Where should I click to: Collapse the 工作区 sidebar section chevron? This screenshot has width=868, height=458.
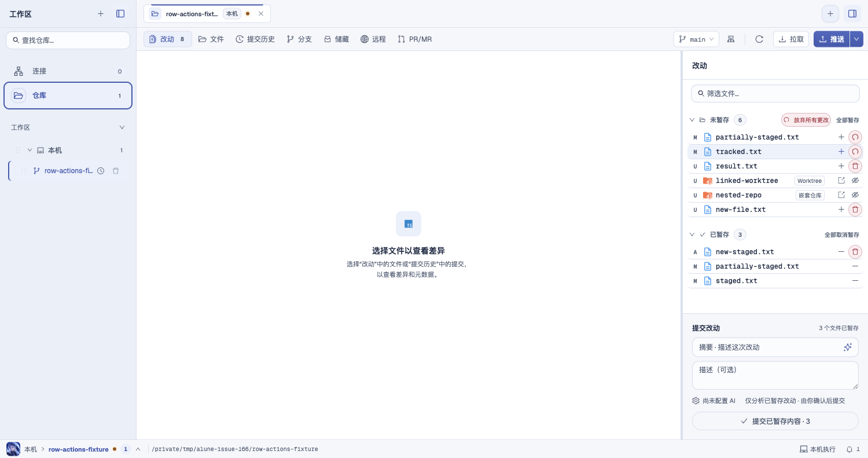(122, 127)
